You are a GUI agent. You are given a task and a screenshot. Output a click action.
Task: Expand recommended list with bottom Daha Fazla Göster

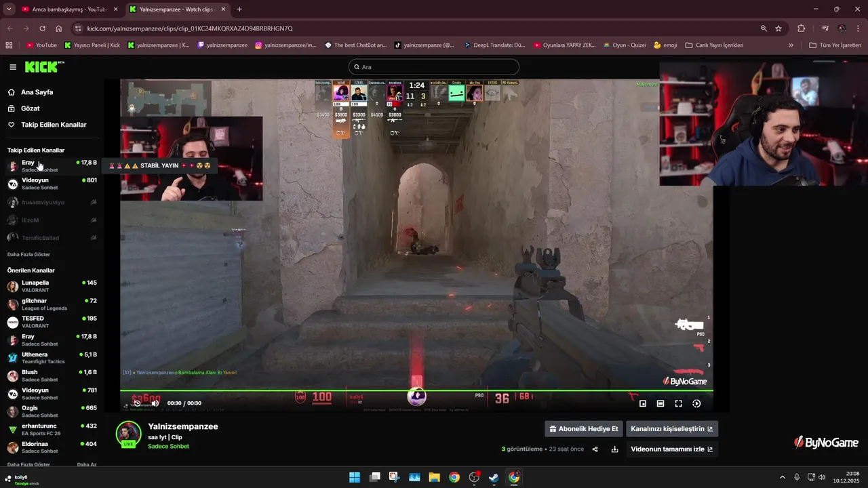click(28, 464)
